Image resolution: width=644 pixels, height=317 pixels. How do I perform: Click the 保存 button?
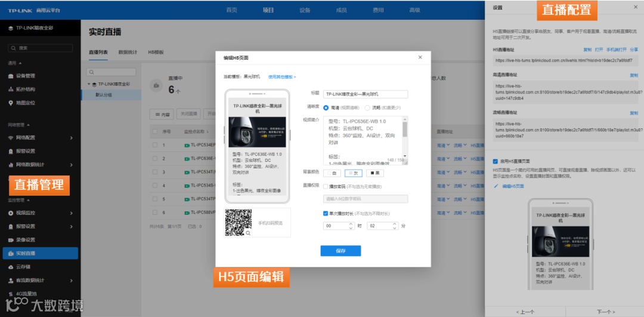[340, 251]
